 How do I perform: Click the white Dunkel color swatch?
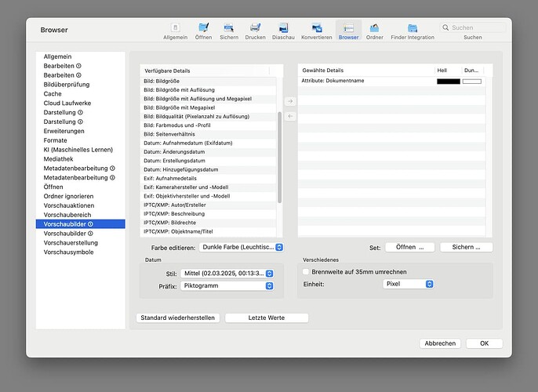(472, 82)
